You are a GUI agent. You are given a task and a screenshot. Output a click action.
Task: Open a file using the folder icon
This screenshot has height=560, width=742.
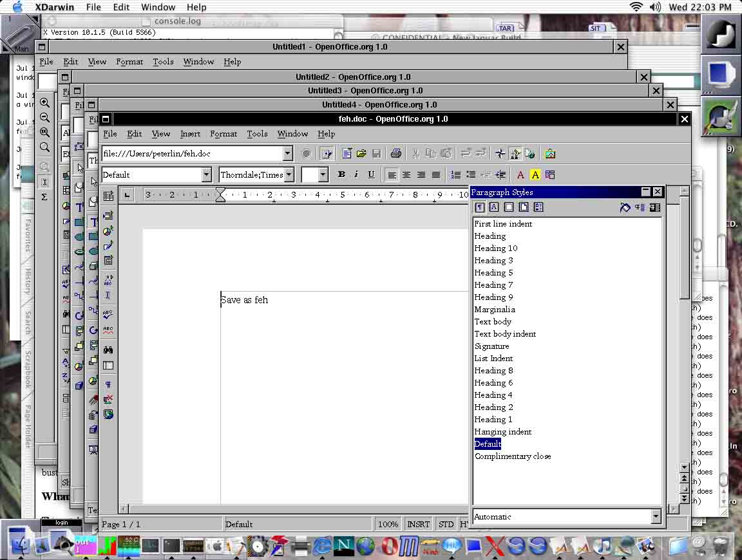click(x=361, y=153)
